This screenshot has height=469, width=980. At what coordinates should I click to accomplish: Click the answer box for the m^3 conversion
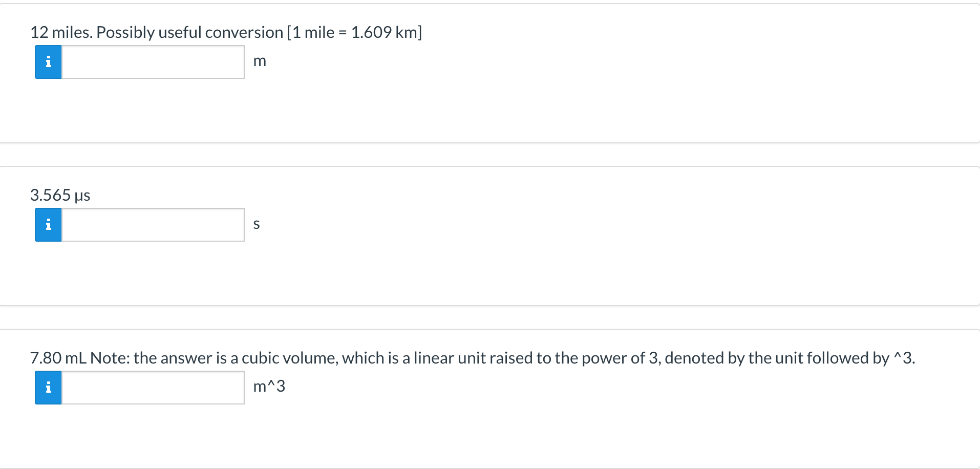(x=153, y=388)
